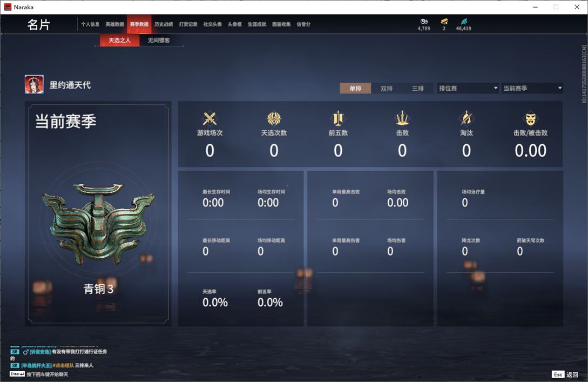The width and height of the screenshot is (588, 382).
Task: Click 最长移动距离 stat
Action: click(217, 247)
